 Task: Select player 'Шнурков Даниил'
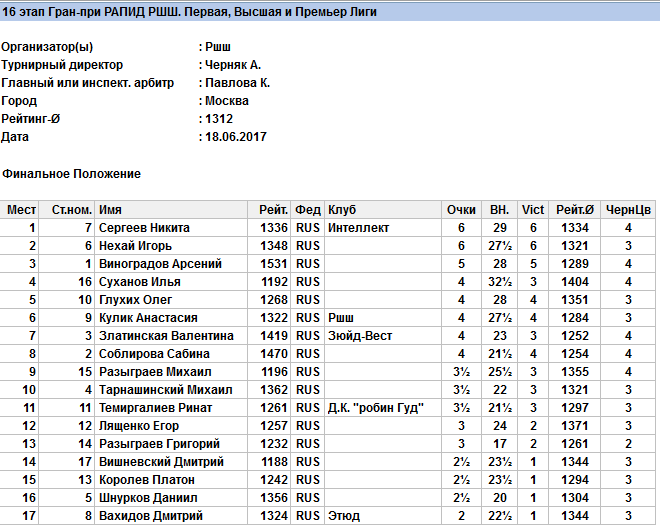(148, 498)
